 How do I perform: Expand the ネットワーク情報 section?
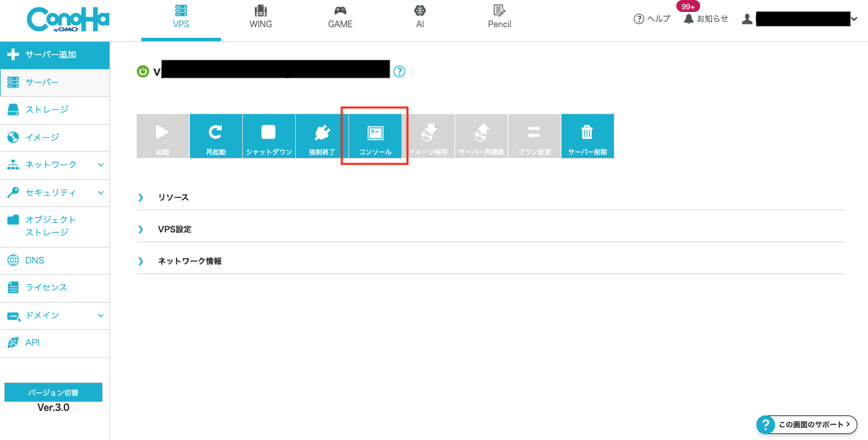(x=189, y=261)
